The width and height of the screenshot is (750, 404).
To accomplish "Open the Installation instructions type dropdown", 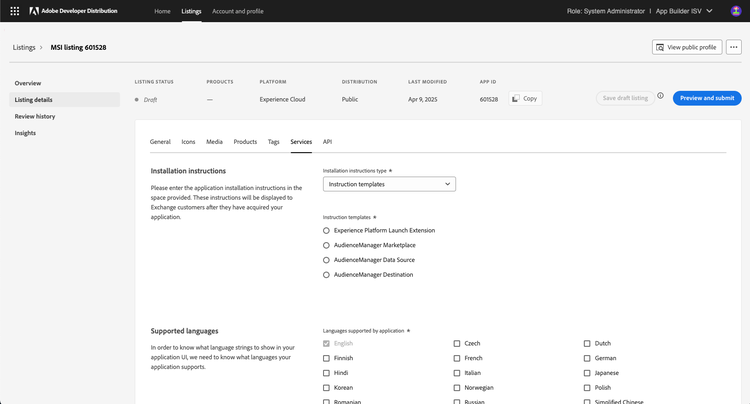I will (389, 184).
